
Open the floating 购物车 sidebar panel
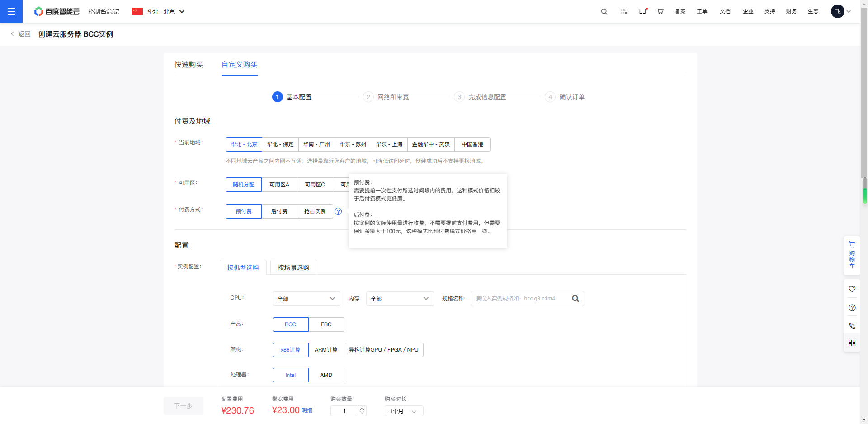(x=852, y=255)
